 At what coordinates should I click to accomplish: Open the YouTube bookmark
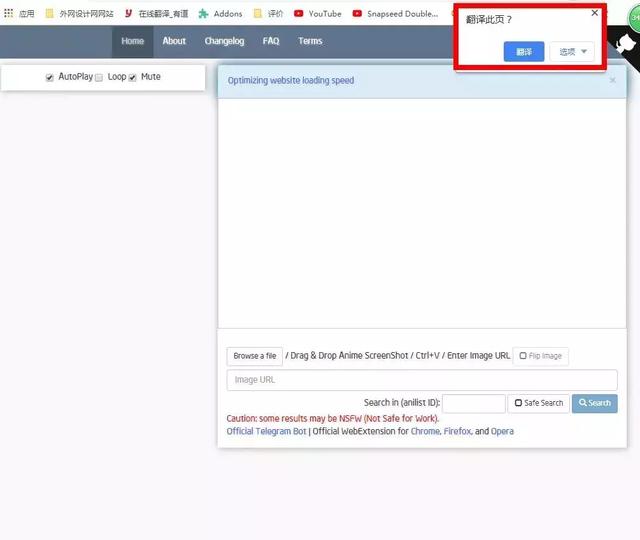(318, 13)
